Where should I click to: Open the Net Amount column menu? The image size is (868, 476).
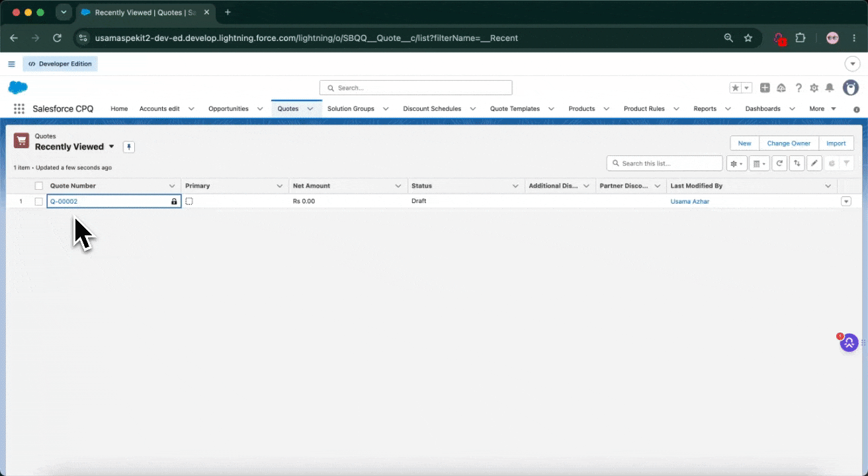[x=398, y=186]
